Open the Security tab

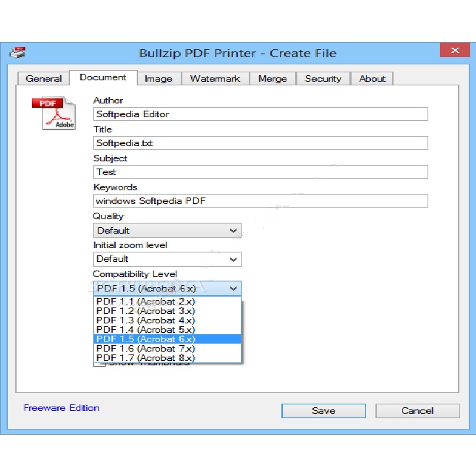click(323, 79)
